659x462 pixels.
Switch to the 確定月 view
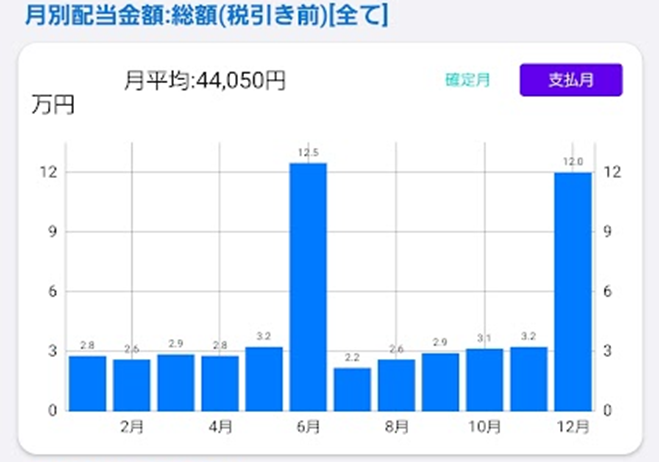click(x=467, y=81)
